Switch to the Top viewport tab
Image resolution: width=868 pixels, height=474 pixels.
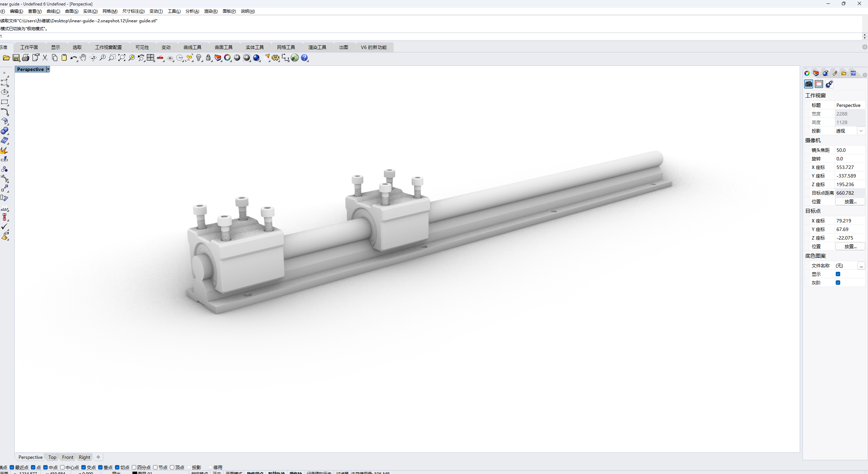pos(52,457)
